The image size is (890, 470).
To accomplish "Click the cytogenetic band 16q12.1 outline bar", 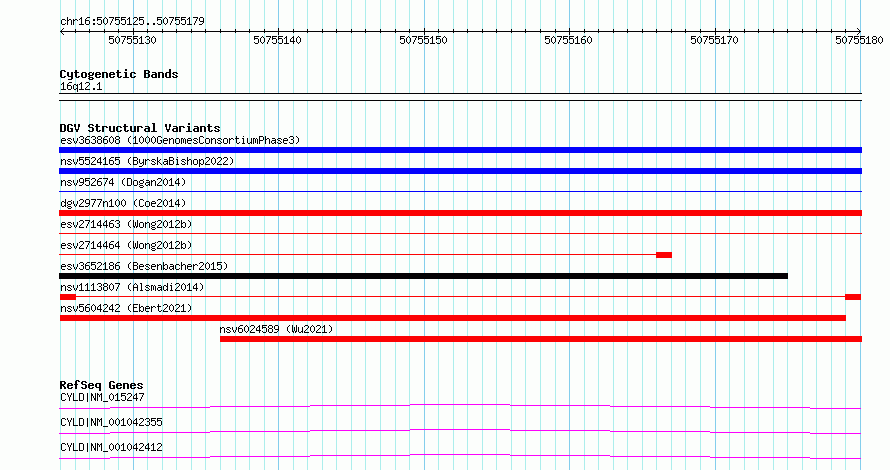I will [460, 97].
